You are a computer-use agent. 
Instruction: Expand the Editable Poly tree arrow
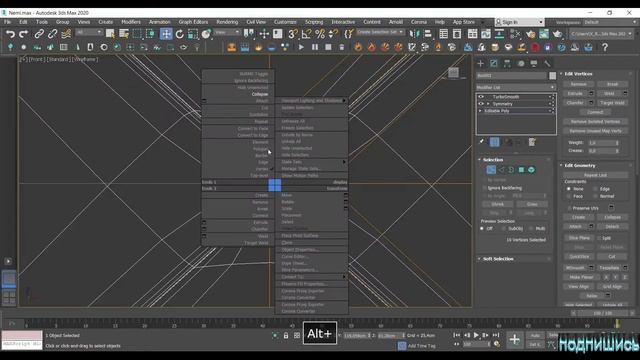click(x=480, y=111)
